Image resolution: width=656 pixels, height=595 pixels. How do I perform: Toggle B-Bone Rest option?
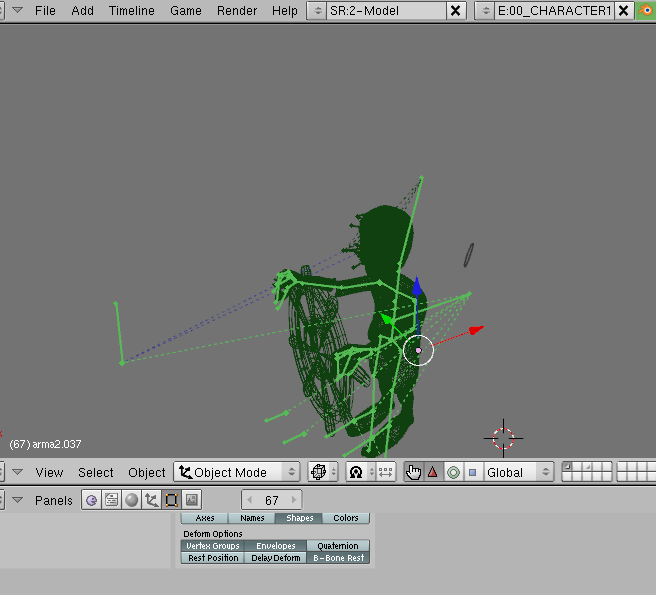pyautogui.click(x=338, y=558)
